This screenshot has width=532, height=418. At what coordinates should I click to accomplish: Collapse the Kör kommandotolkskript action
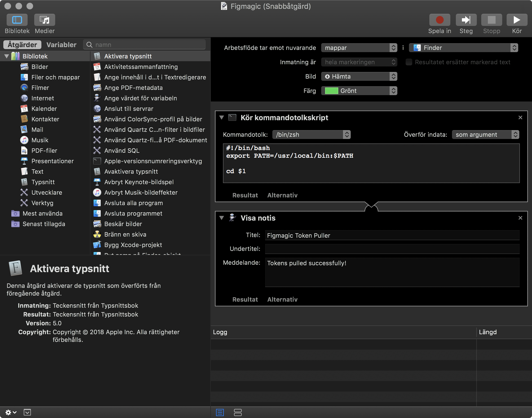(x=221, y=117)
